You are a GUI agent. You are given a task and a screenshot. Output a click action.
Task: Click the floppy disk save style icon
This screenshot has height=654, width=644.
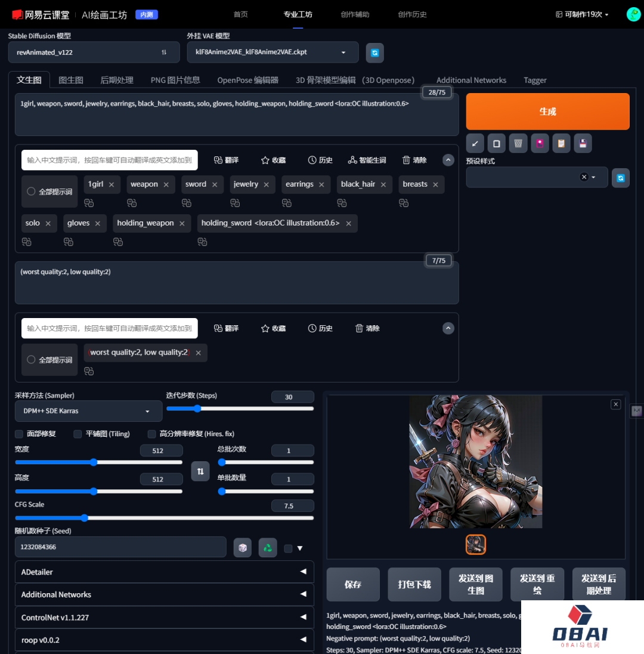click(583, 143)
